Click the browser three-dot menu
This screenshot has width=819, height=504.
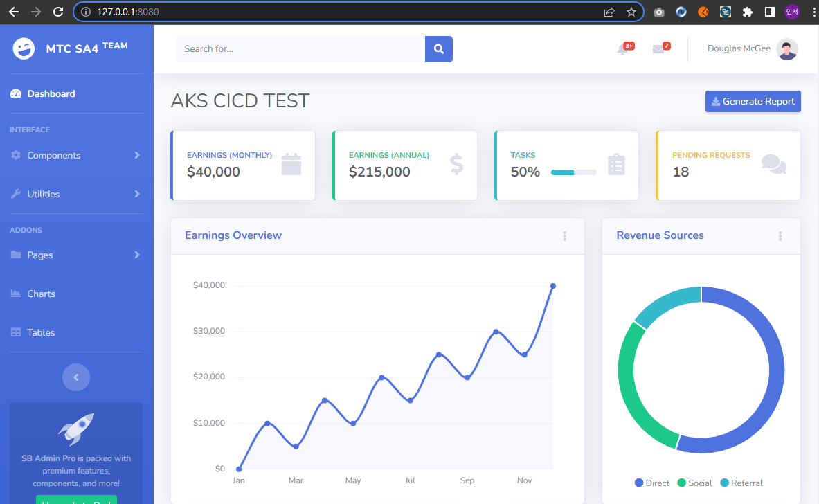(x=813, y=12)
